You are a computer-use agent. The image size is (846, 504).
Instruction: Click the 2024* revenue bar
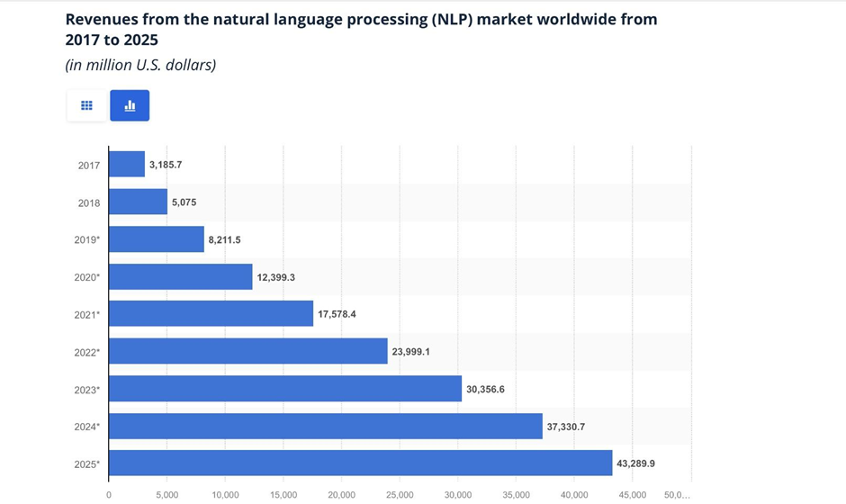coord(325,426)
